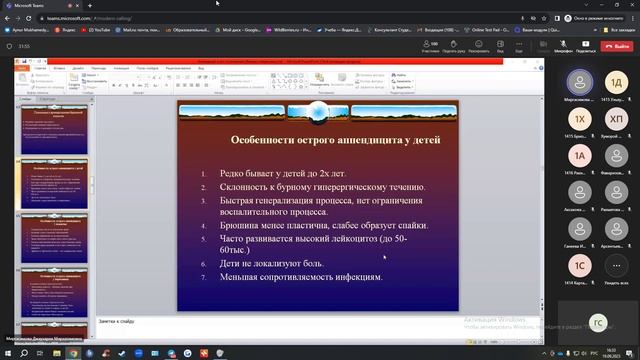Select the highlighted appendicitis slide thumbnail
Viewport: 640px width, 360px height.
coord(54,184)
